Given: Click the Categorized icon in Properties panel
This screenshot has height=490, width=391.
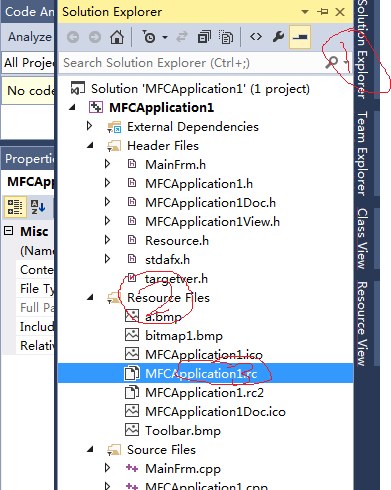Looking at the screenshot, I should pyautogui.click(x=15, y=207).
